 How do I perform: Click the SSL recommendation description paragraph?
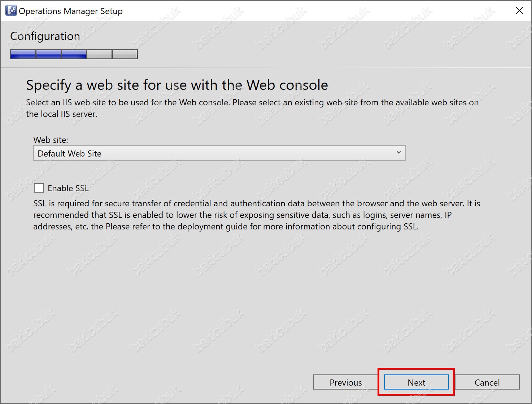click(257, 215)
